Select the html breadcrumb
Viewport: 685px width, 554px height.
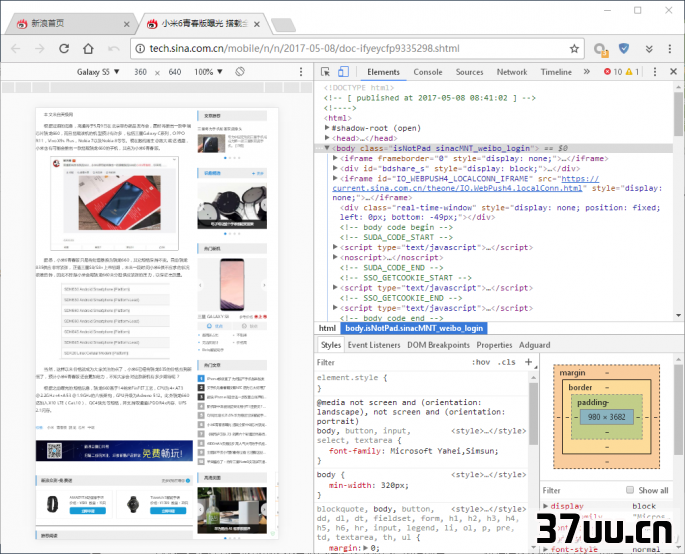click(327, 328)
